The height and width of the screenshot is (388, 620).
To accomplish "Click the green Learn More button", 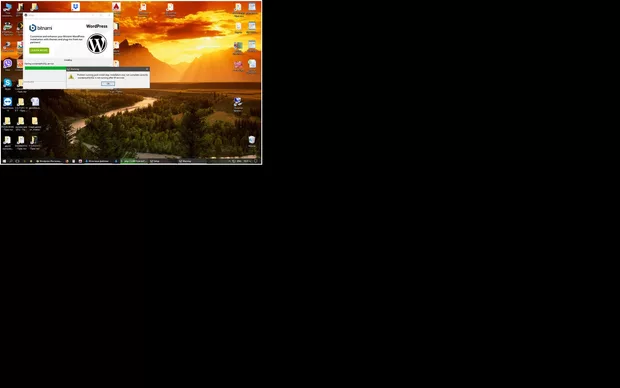I will pyautogui.click(x=39, y=50).
